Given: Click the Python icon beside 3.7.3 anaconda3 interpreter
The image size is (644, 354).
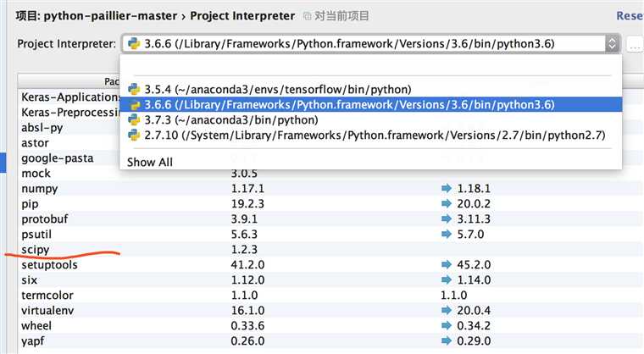Looking at the screenshot, I should pos(133,119).
